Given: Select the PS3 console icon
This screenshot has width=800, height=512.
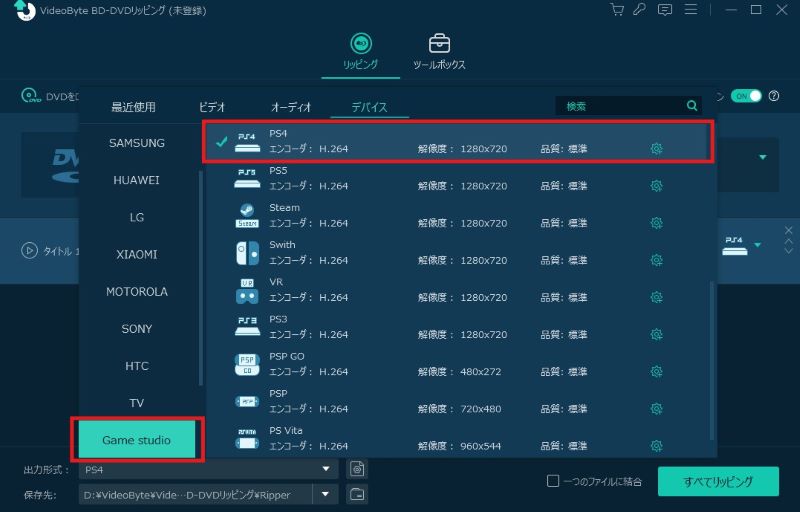Looking at the screenshot, I should click(247, 327).
